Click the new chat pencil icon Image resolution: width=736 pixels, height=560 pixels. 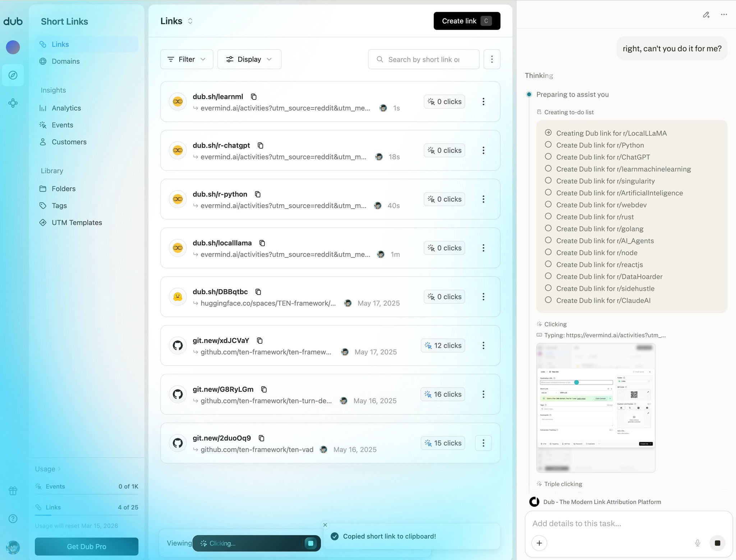tap(706, 15)
